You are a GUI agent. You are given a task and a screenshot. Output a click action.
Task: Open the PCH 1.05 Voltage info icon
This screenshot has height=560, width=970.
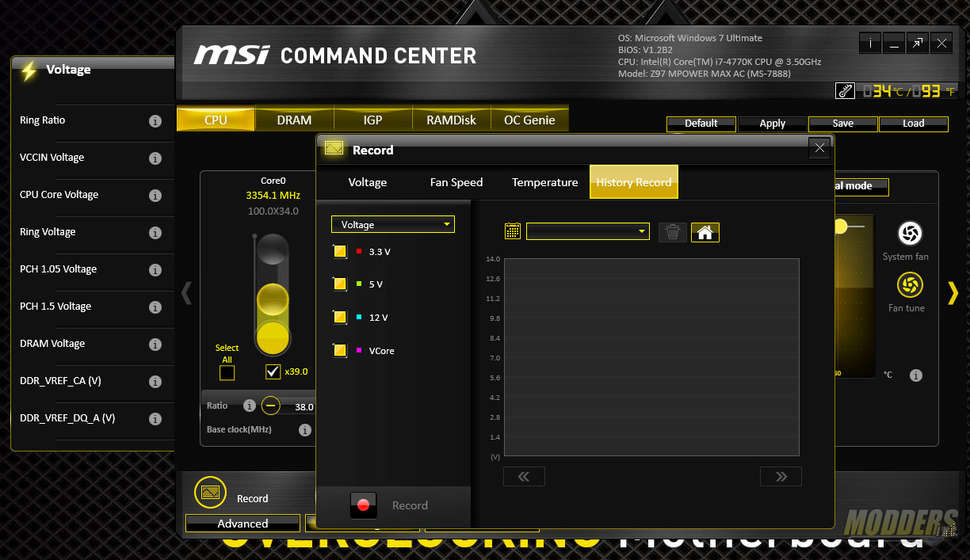(x=155, y=270)
